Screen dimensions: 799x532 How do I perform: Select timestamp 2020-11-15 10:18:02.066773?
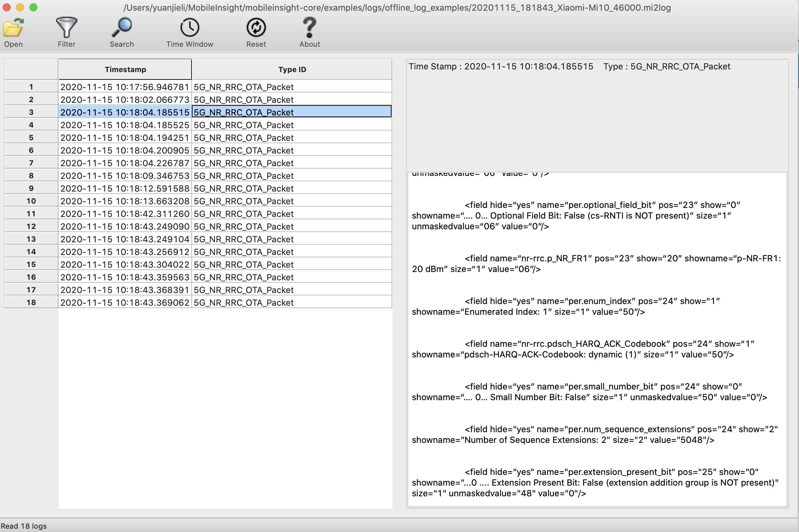(125, 99)
